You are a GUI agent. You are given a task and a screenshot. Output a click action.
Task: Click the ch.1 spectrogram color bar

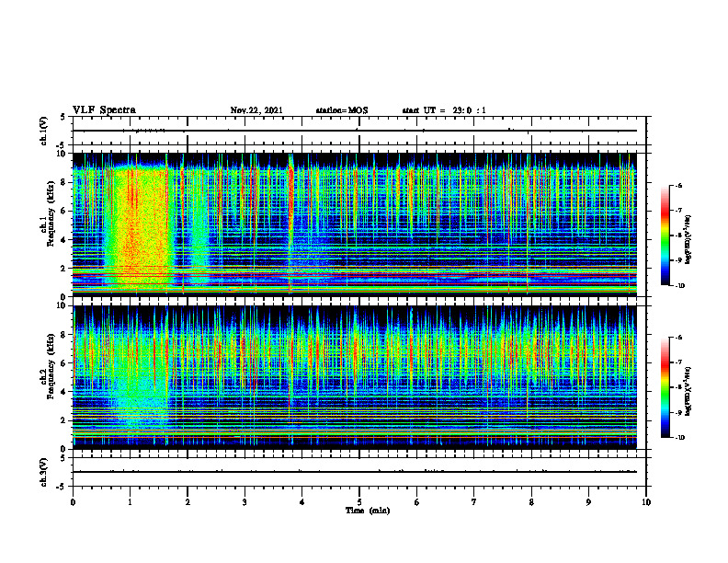pos(665,236)
